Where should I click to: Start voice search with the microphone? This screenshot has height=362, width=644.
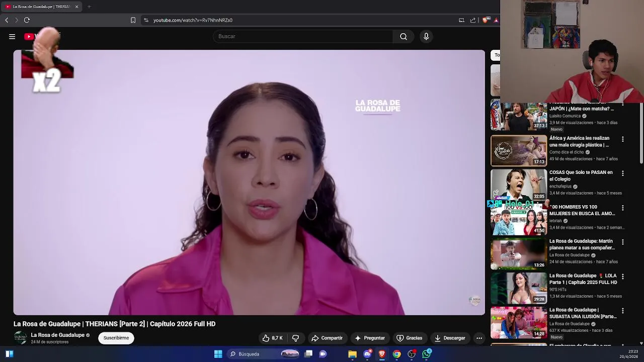point(426,36)
